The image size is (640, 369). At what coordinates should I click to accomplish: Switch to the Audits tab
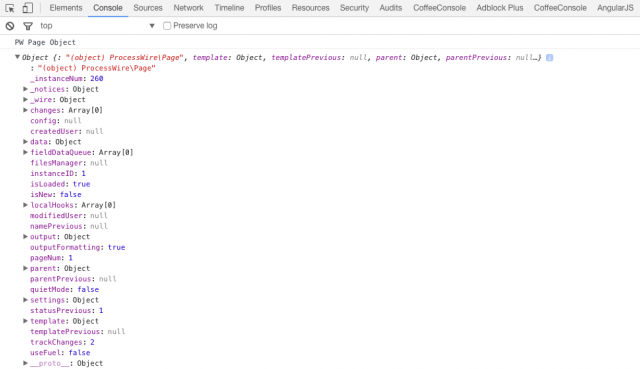(x=391, y=8)
